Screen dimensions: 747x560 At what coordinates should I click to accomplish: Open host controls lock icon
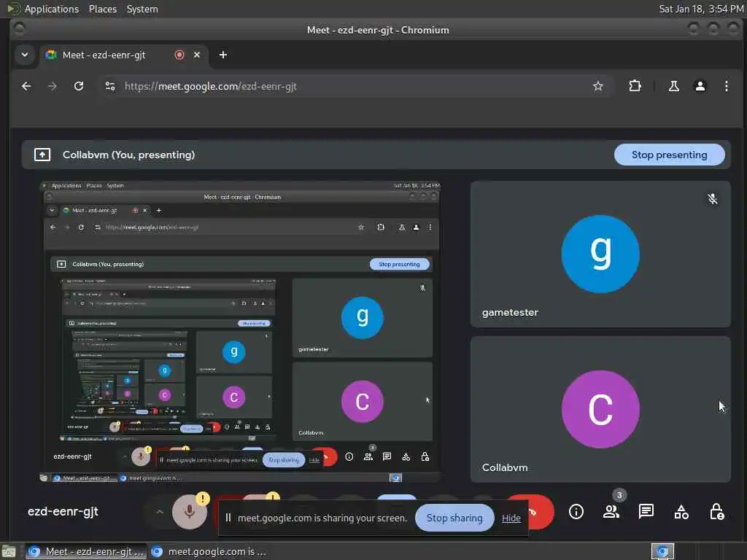click(x=716, y=512)
